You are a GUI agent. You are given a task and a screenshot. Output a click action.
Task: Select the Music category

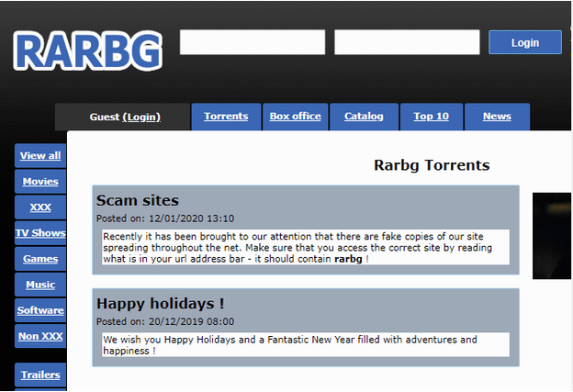[40, 285]
